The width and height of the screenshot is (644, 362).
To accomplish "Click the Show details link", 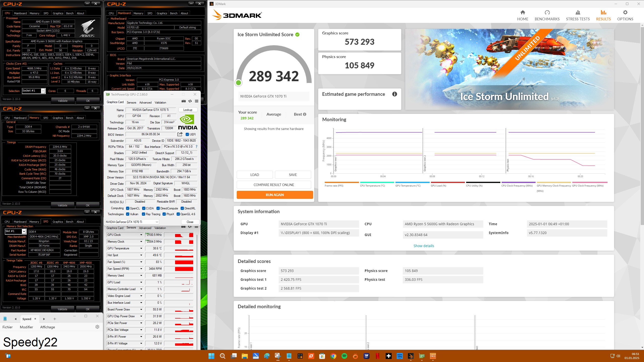I will [424, 246].
